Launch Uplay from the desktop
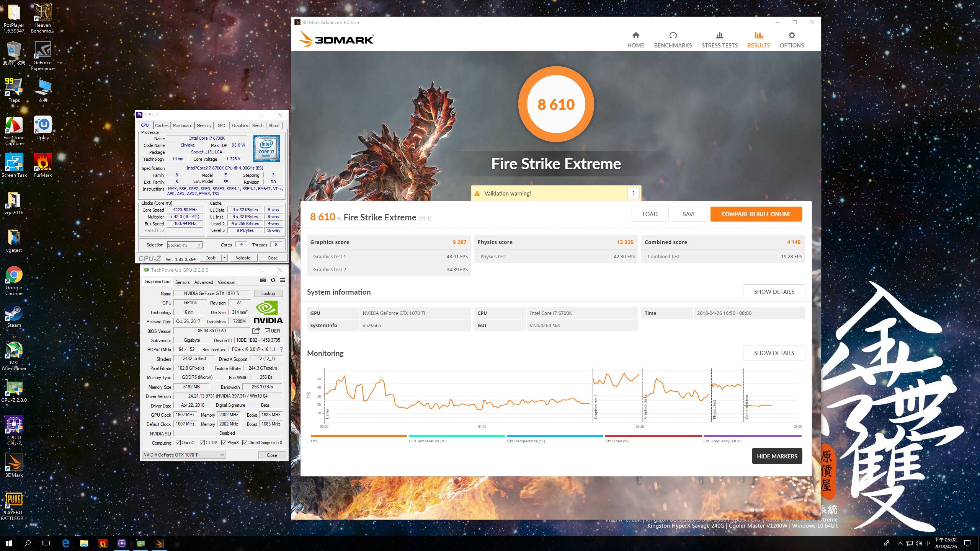 pyautogui.click(x=42, y=129)
